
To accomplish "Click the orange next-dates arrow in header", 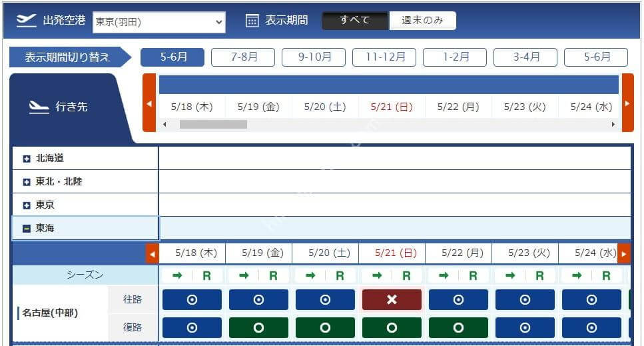I will pyautogui.click(x=627, y=103).
